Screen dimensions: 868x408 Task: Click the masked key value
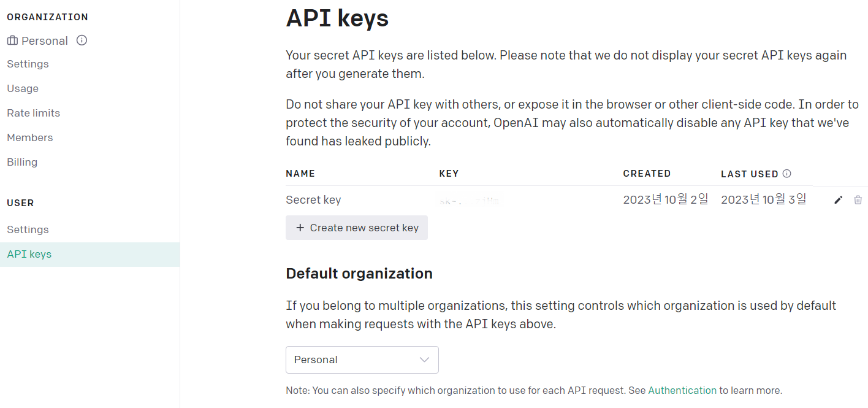click(x=470, y=201)
